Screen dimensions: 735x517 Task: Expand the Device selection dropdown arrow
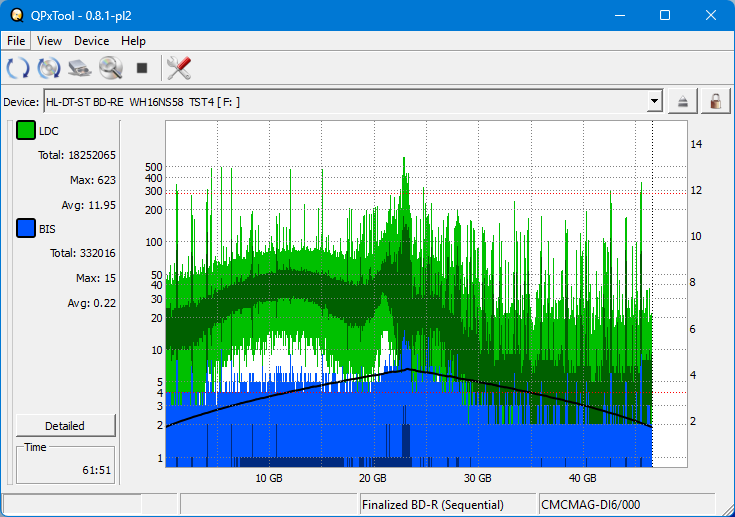654,101
